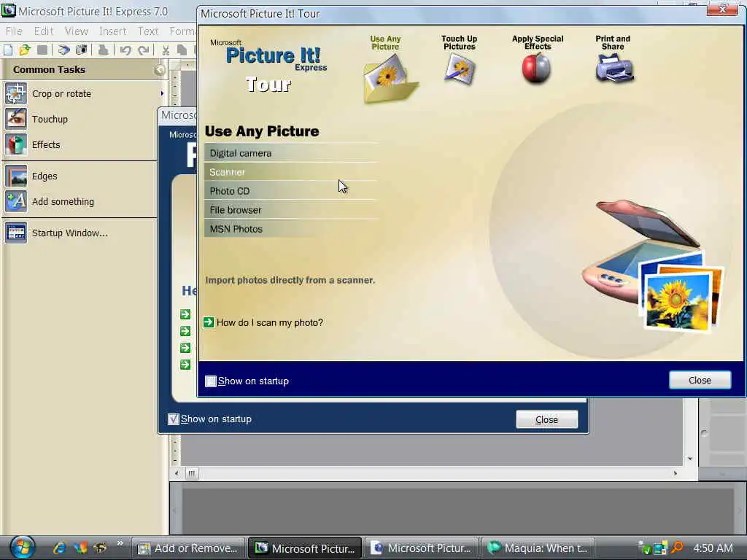
Task: Select the Effects apple icon
Action: [16, 144]
